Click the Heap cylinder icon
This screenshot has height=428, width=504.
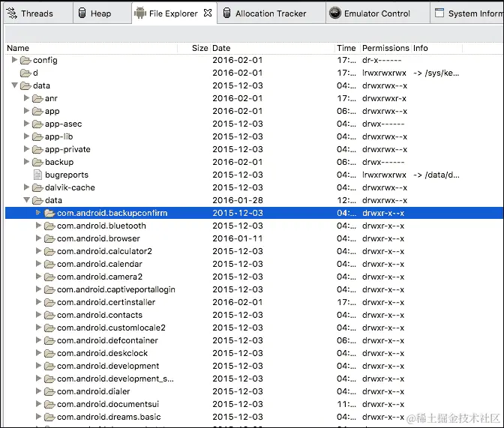click(x=82, y=13)
